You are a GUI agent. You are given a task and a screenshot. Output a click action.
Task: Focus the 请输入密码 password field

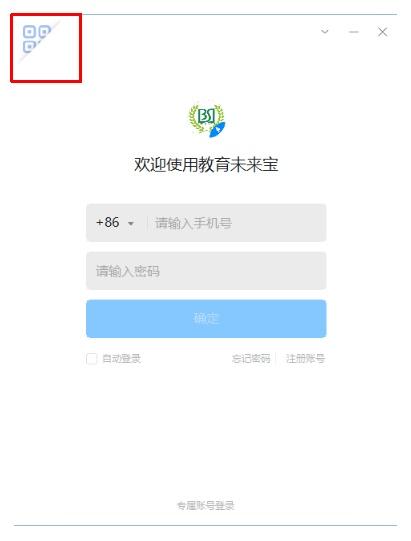coord(206,271)
